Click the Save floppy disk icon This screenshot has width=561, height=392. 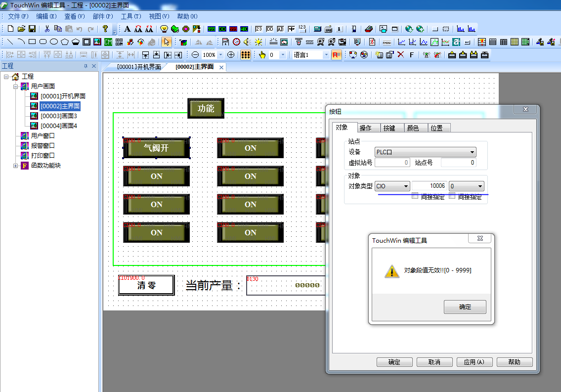click(x=32, y=29)
